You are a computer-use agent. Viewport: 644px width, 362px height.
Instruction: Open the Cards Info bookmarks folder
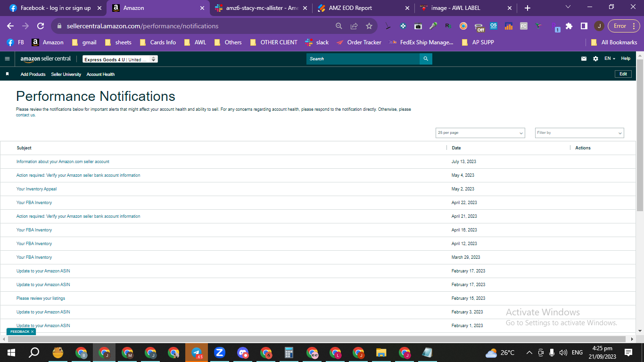[157, 42]
